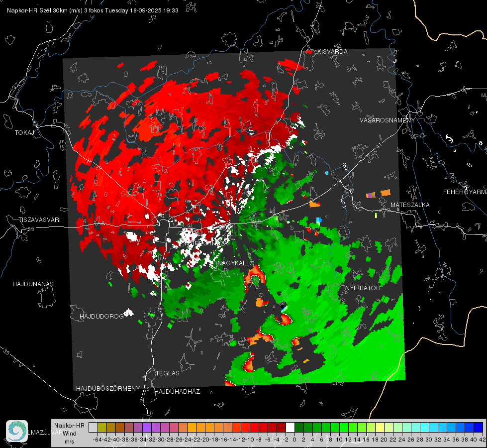Click the Wind label in the legend
This screenshot has height=448, width=487.
70,434
